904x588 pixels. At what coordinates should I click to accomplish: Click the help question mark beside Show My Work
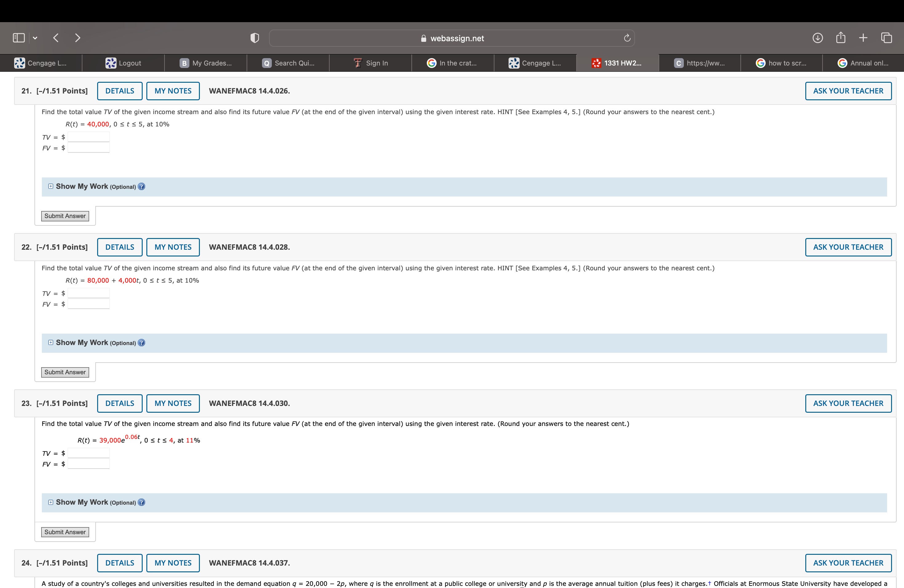click(x=141, y=186)
